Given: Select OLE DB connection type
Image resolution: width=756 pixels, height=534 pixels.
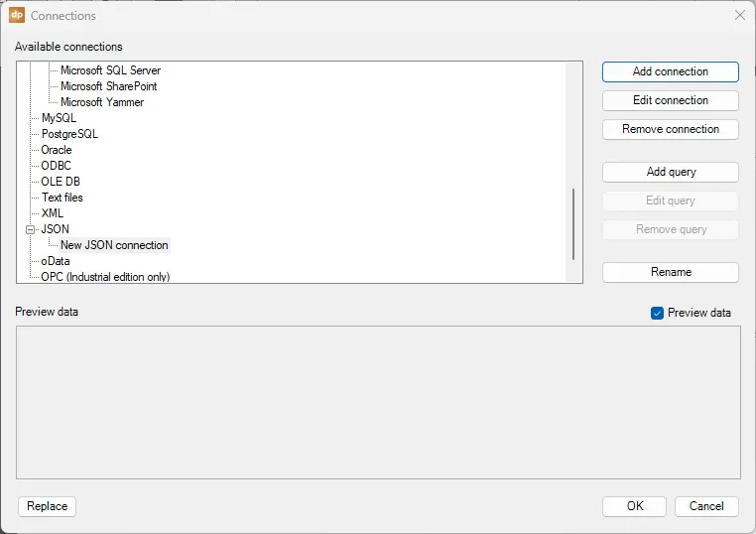Looking at the screenshot, I should 61,182.
